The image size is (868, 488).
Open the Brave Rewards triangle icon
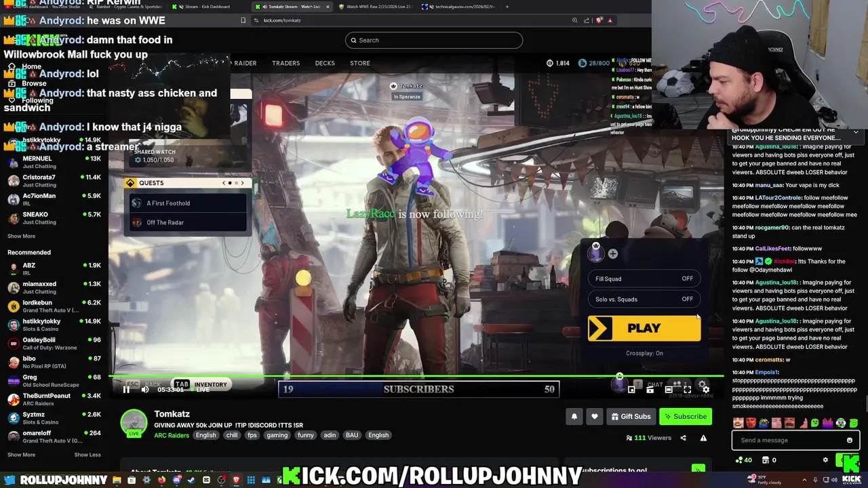(610, 20)
